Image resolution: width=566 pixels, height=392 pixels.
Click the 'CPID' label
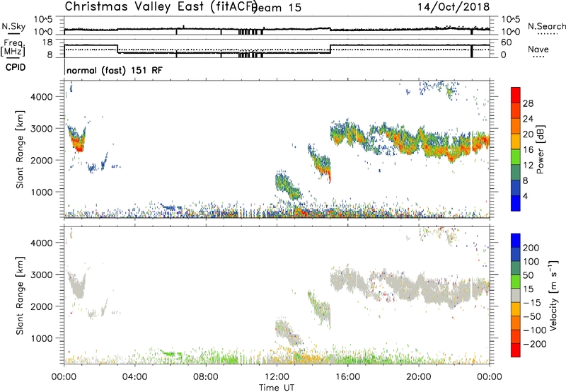pyautogui.click(x=16, y=67)
